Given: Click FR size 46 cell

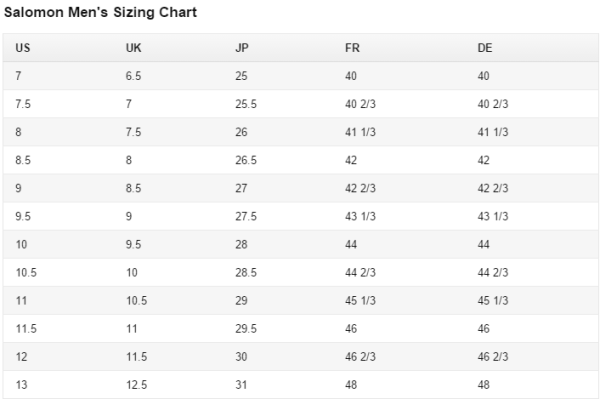Looking at the screenshot, I should 351,329.
